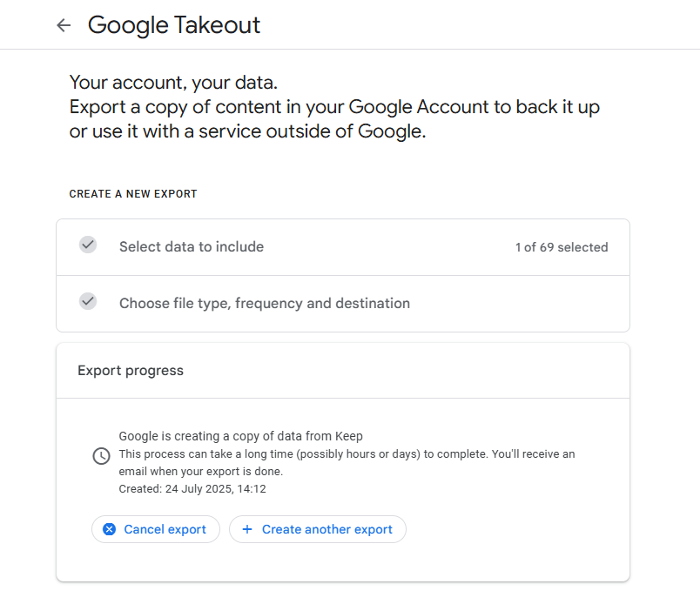Click the Created 24 July 2025 timestamp

pyautogui.click(x=192, y=489)
